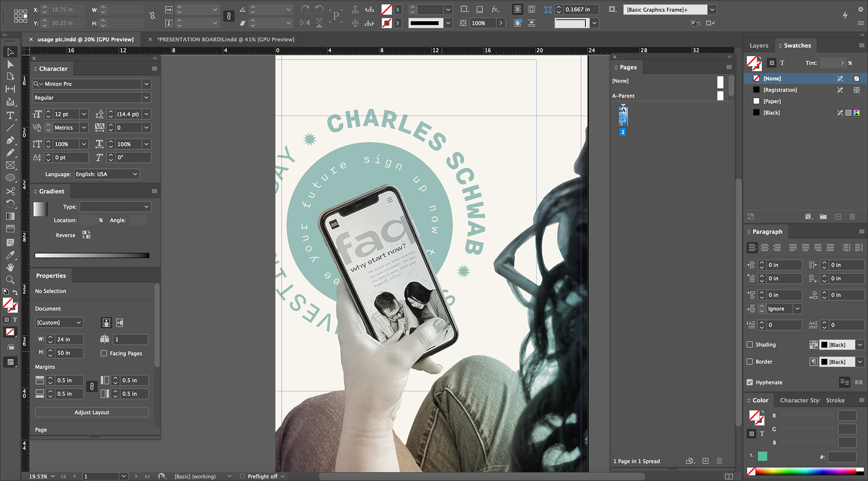868x481 pixels.
Task: Open the Ignore drop cap dropdown
Action: click(x=797, y=309)
